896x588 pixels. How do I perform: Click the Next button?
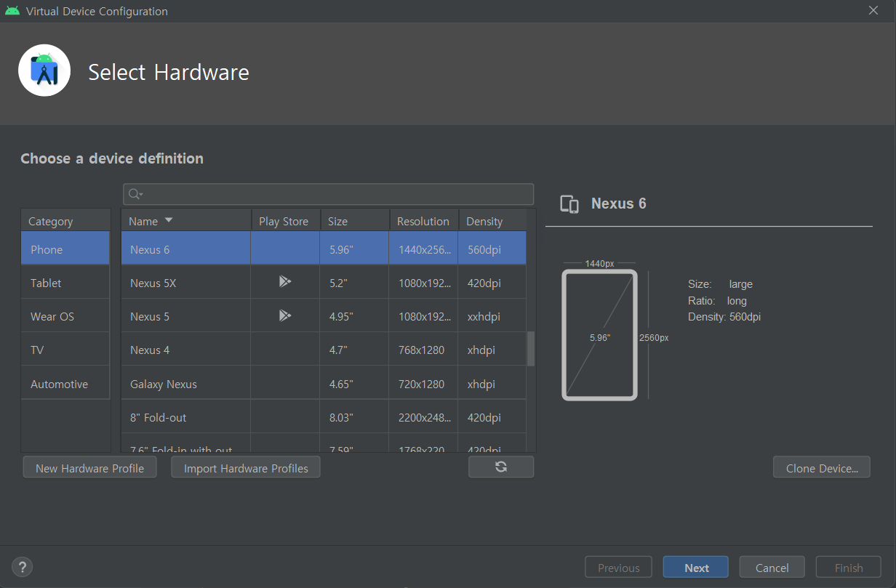tap(696, 568)
